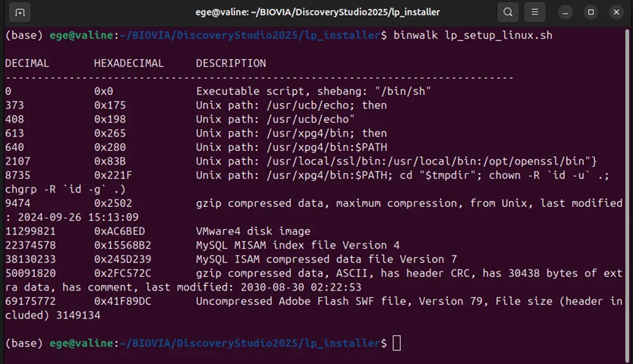
Task: Click the hex value 0x41F89DC
Action: [x=123, y=302]
